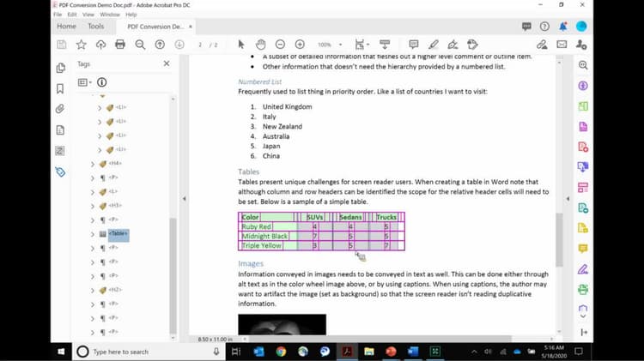Screen dimensions: 644x361
Task: Go to next page arrow
Action: (x=179, y=45)
